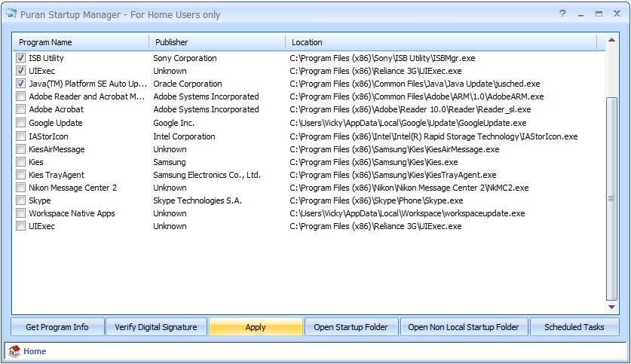The width and height of the screenshot is (631, 364).
Task: Sort by the Publisher column header
Action: pyautogui.click(x=216, y=42)
